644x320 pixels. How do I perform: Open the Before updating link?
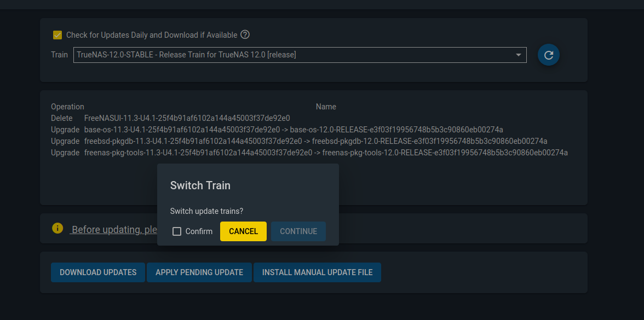pyautogui.click(x=113, y=229)
